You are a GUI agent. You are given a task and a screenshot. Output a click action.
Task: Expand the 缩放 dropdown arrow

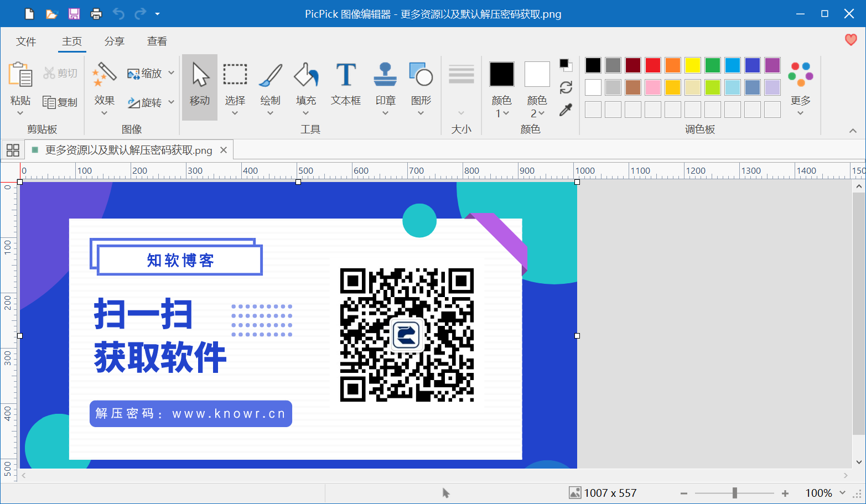pyautogui.click(x=172, y=73)
